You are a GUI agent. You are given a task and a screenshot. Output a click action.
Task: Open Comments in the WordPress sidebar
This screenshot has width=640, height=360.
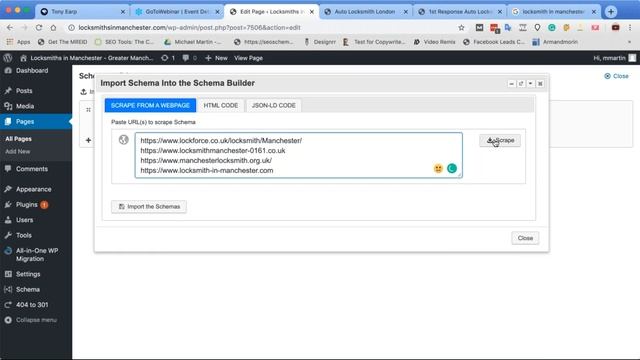pos(36,169)
